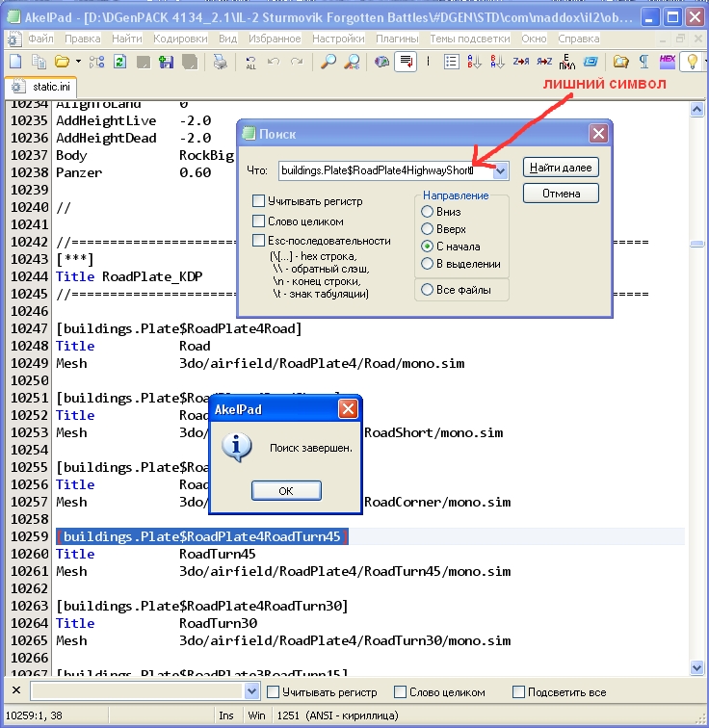Click the 1251 (ANSI - кириллица) encoding status
Image resolution: width=709 pixels, height=728 pixels.
pyautogui.click(x=337, y=715)
